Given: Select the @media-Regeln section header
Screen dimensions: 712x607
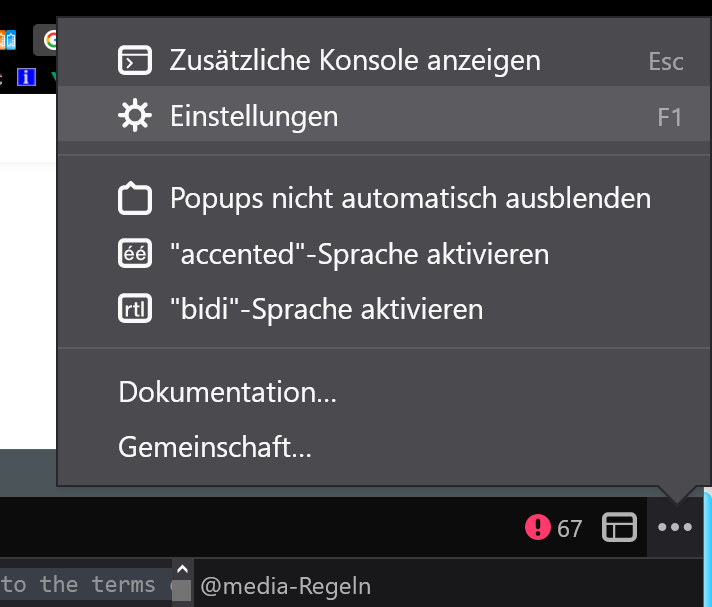Looking at the screenshot, I should (285, 586).
